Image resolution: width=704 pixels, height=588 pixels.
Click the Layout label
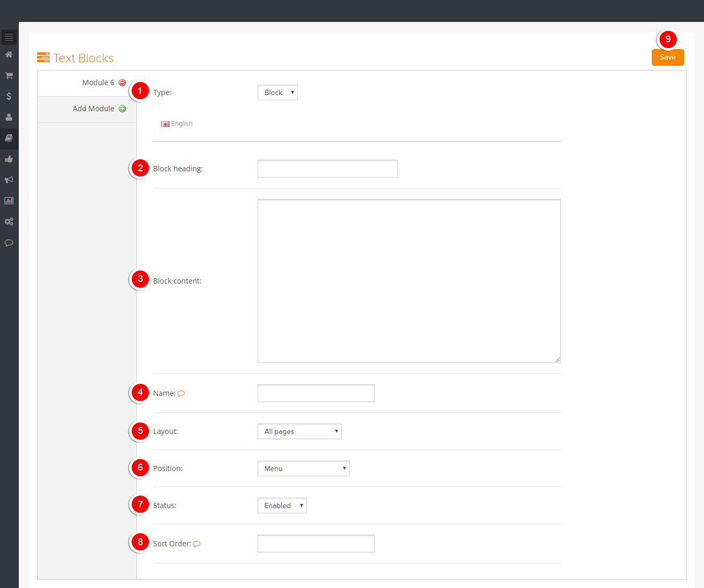pyautogui.click(x=166, y=431)
